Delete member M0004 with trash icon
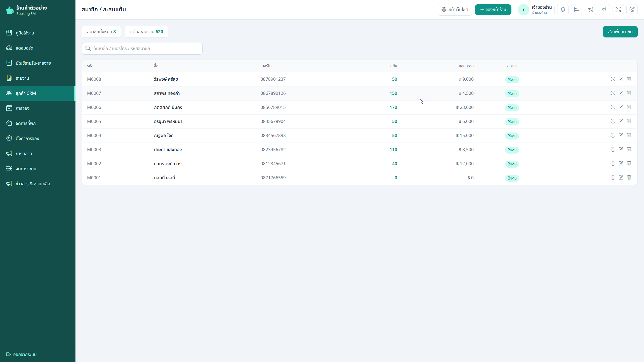 (x=629, y=135)
